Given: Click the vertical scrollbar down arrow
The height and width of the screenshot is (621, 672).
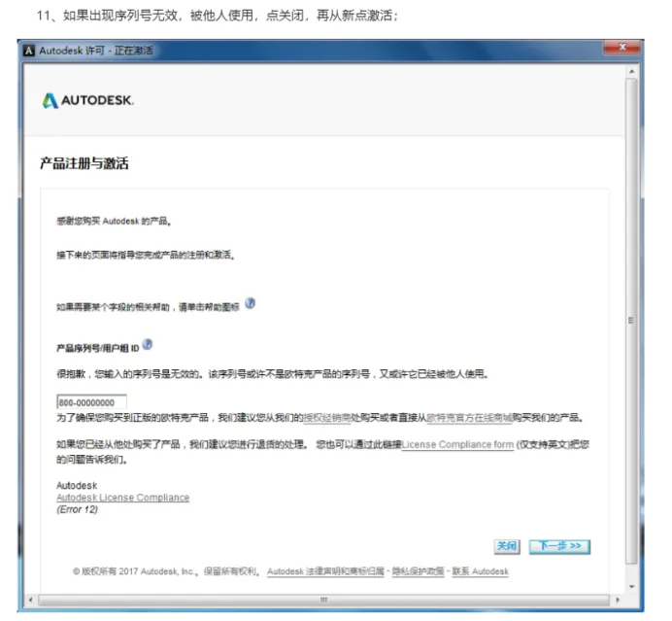Looking at the screenshot, I should (x=631, y=587).
